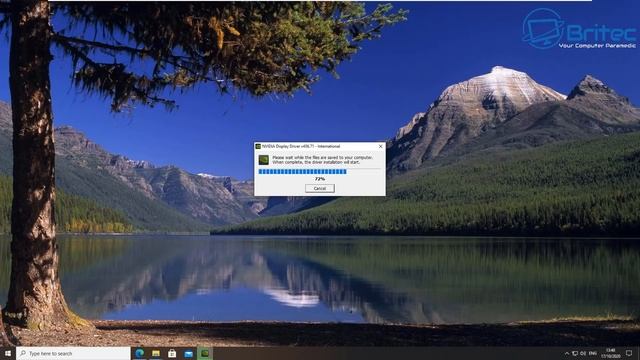Open the volume control tray icon

(583, 353)
